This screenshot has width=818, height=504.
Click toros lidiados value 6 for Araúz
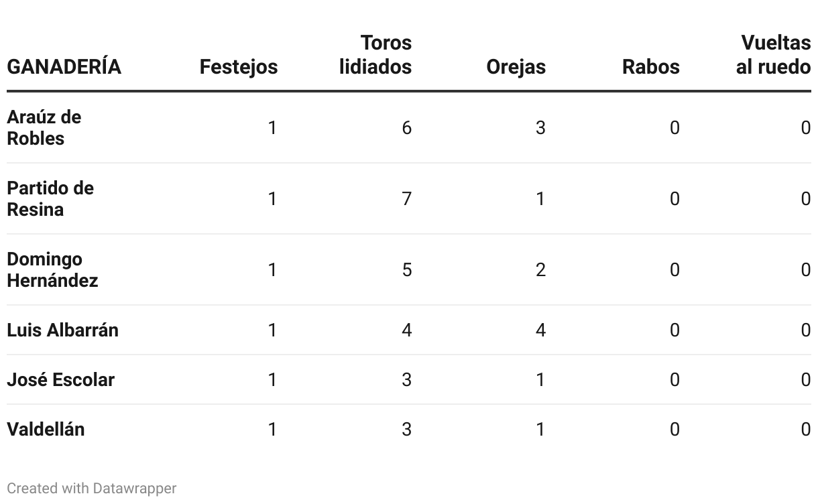point(406,128)
